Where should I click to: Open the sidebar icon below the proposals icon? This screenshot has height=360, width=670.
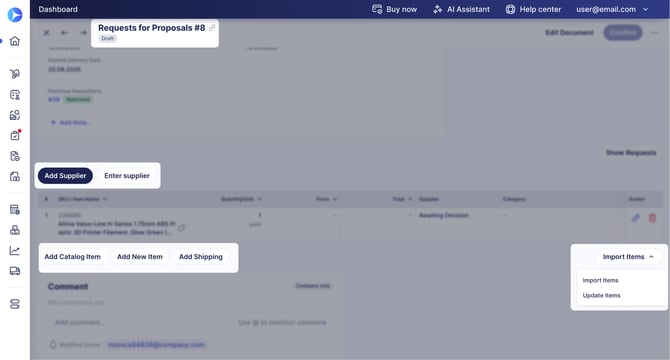click(15, 115)
